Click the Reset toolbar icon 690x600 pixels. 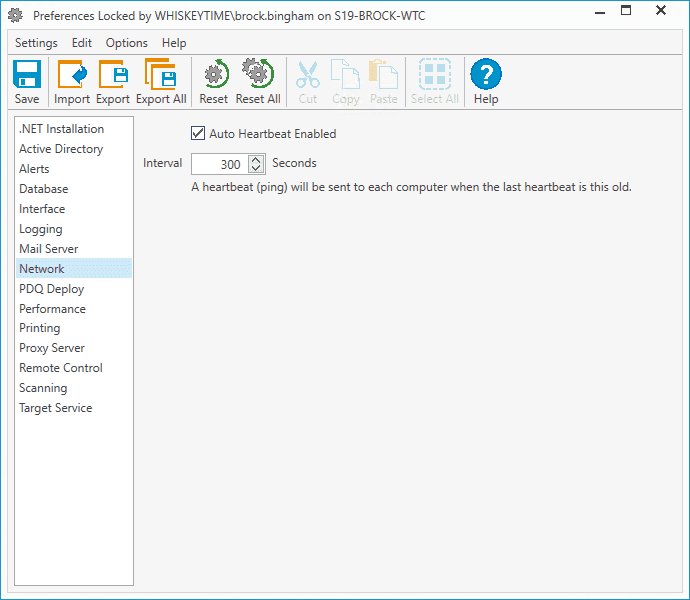(216, 74)
